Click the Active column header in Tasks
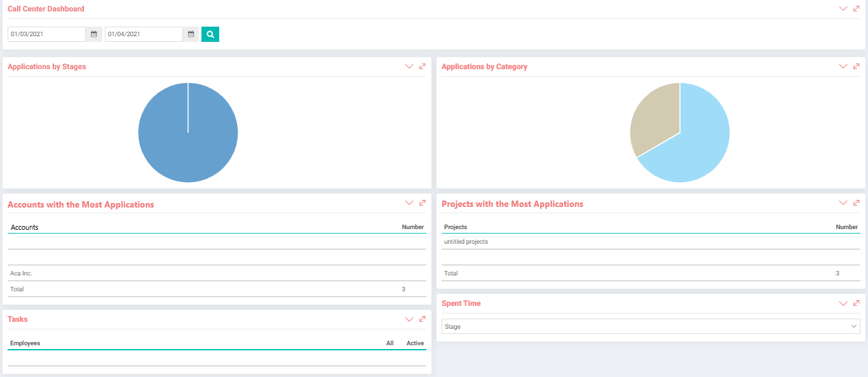The width and height of the screenshot is (868, 377). pyautogui.click(x=416, y=343)
